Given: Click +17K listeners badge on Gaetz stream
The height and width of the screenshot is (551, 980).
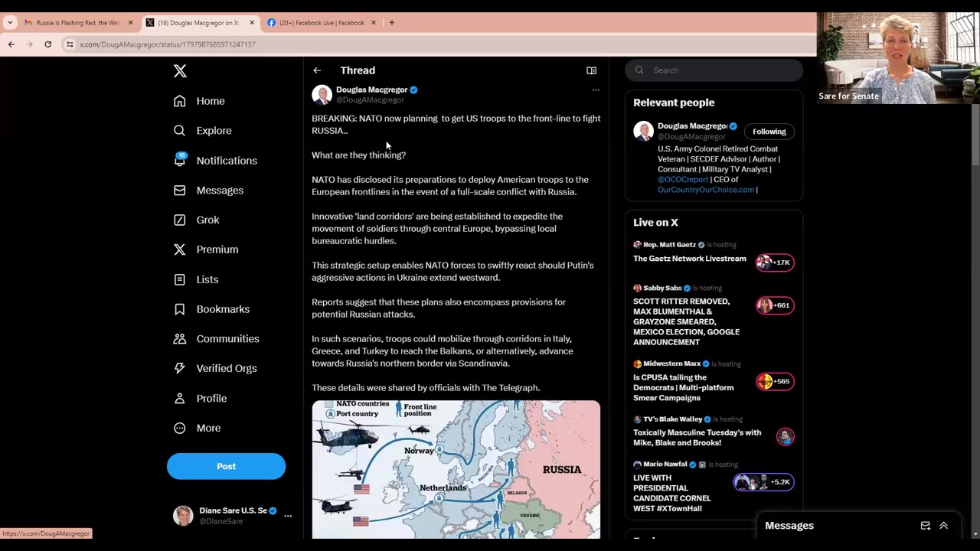Looking at the screenshot, I should (774, 262).
